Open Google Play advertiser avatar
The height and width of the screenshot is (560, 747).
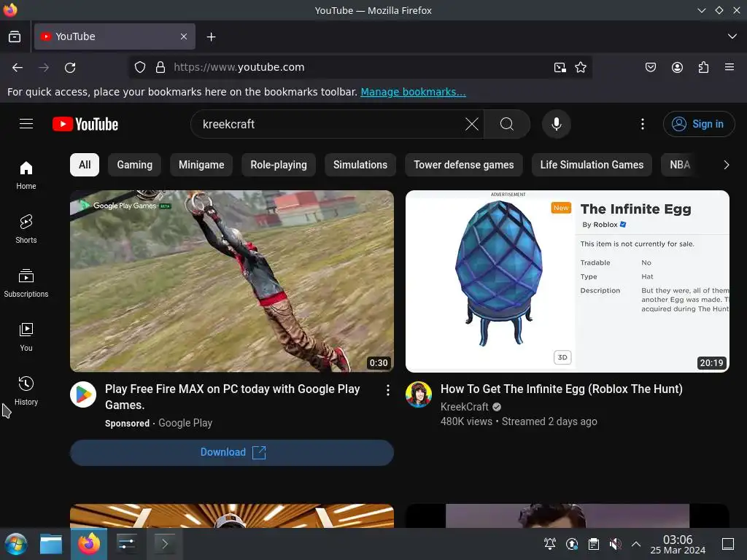(83, 394)
